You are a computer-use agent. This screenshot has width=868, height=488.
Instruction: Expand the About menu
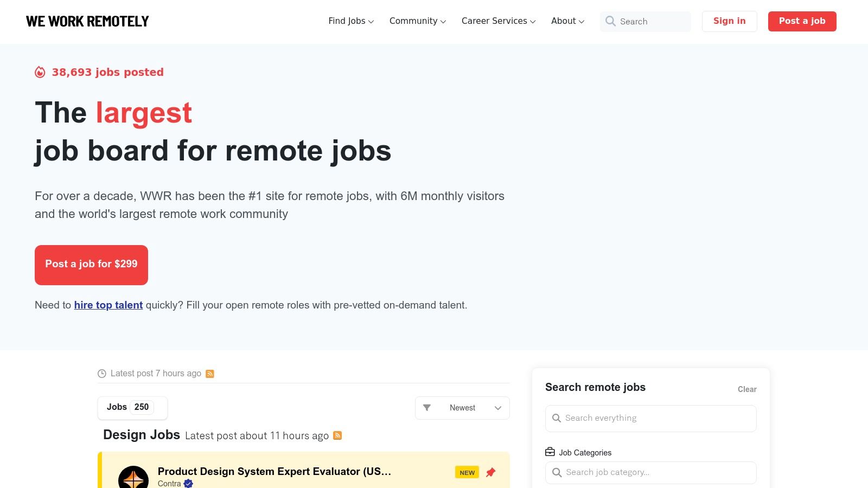click(x=567, y=21)
